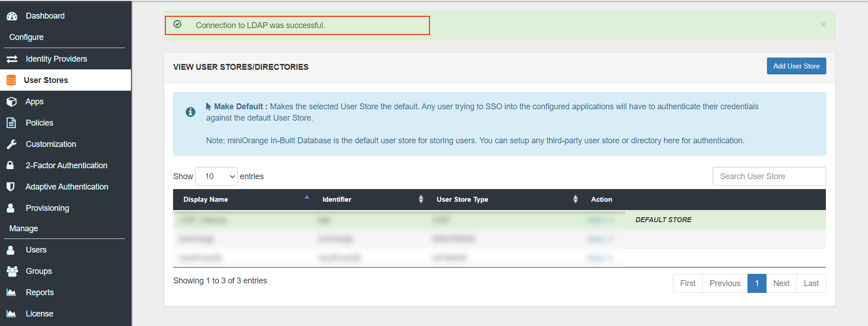Sort by User Store Type column arrows
Viewport: 868px width, 326px height.
click(575, 199)
